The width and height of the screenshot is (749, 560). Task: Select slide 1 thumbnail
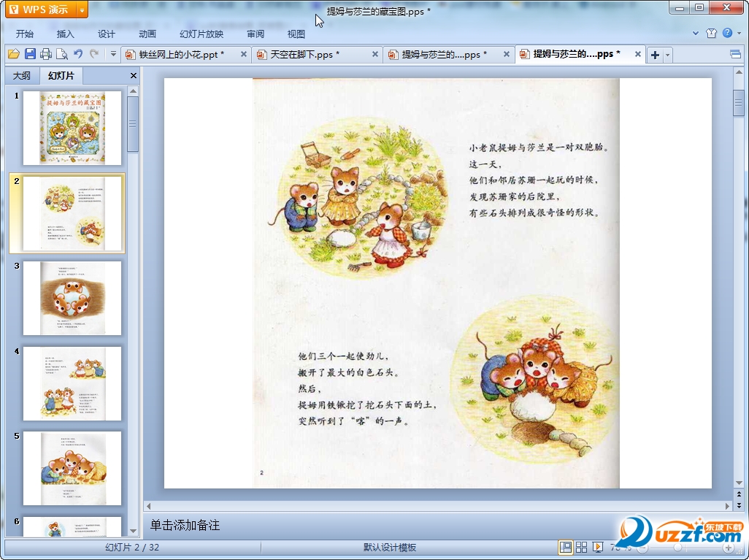pos(72,128)
